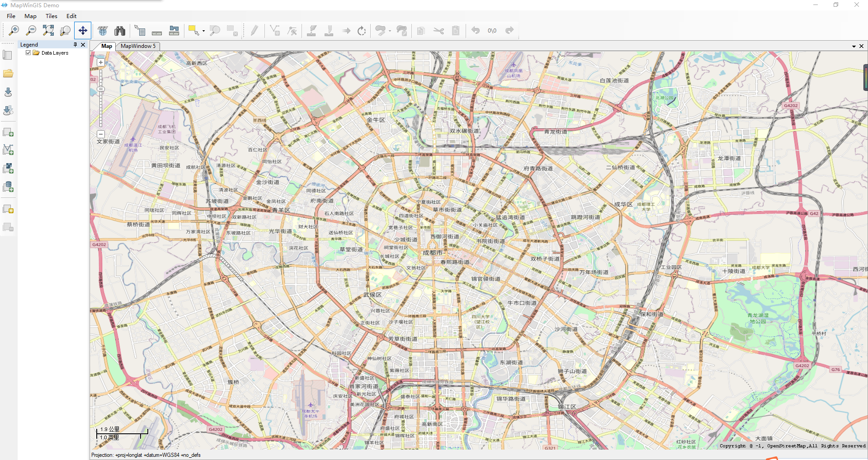The image size is (868, 460).
Task: Close the active map document tab
Action: coord(861,46)
